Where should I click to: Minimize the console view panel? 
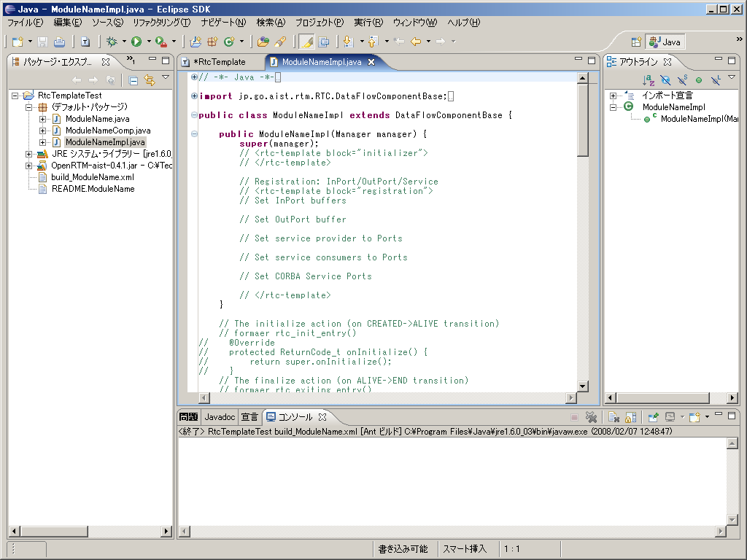pos(719,415)
